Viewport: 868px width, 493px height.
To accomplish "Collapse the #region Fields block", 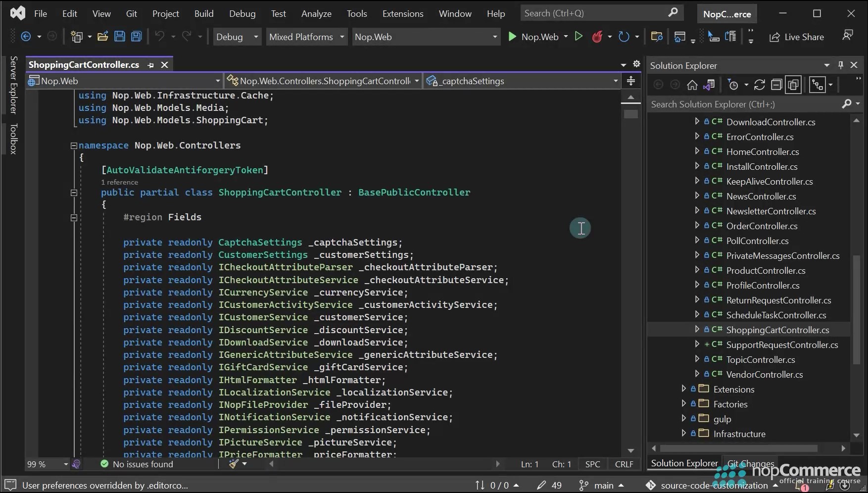I will (x=74, y=217).
